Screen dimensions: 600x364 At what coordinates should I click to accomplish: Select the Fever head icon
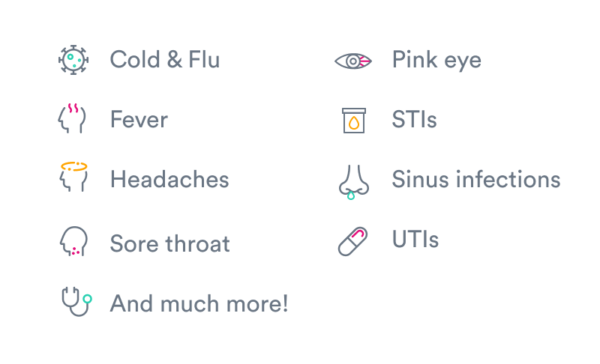click(x=73, y=119)
